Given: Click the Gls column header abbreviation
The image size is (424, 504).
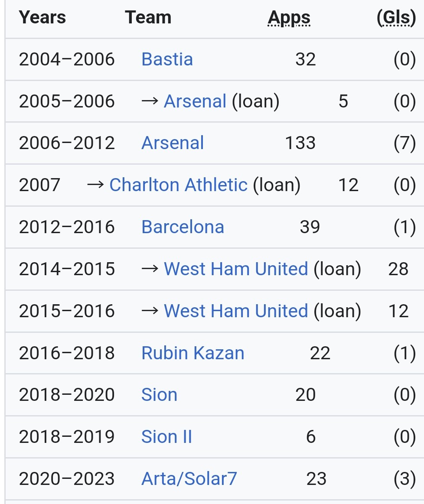Looking at the screenshot, I should pos(396,18).
